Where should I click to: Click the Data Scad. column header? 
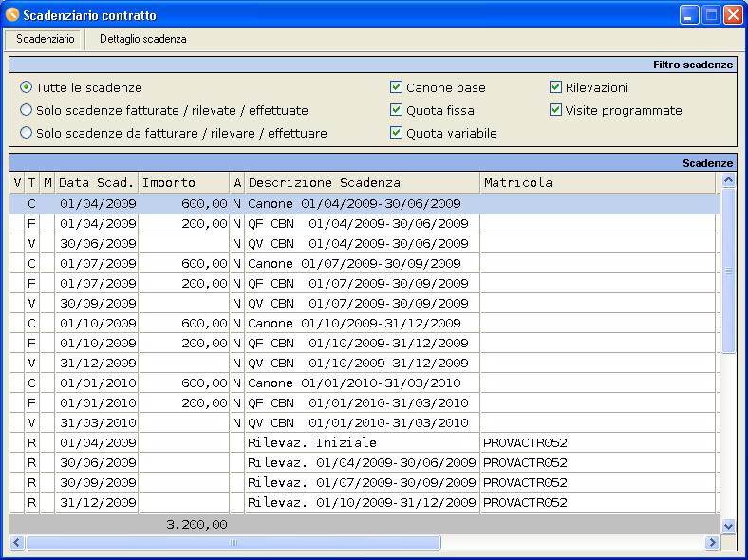pos(97,182)
